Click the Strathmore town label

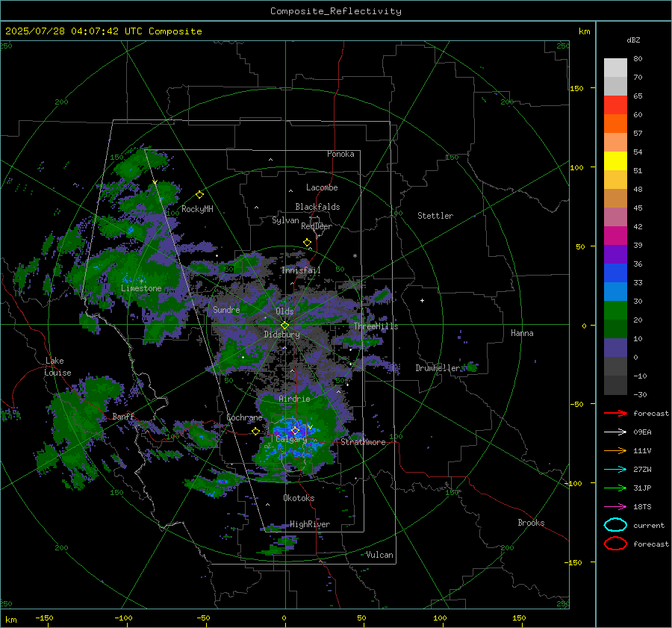pyautogui.click(x=363, y=442)
